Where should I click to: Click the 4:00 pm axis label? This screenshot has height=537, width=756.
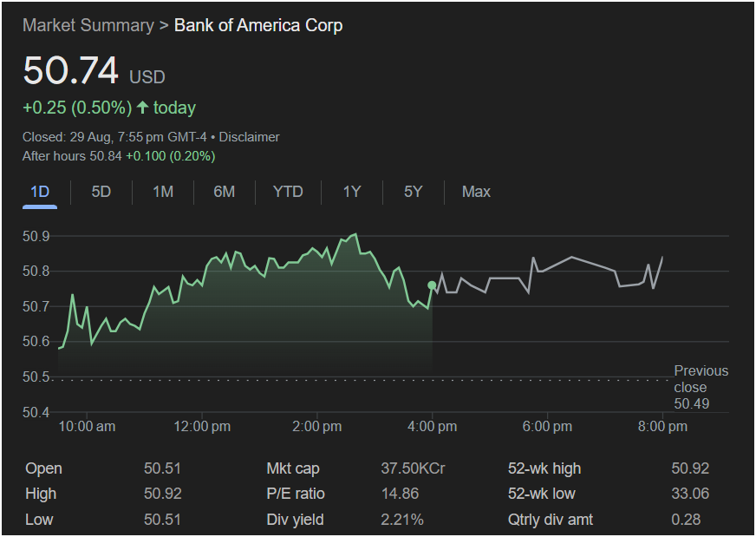(432, 427)
